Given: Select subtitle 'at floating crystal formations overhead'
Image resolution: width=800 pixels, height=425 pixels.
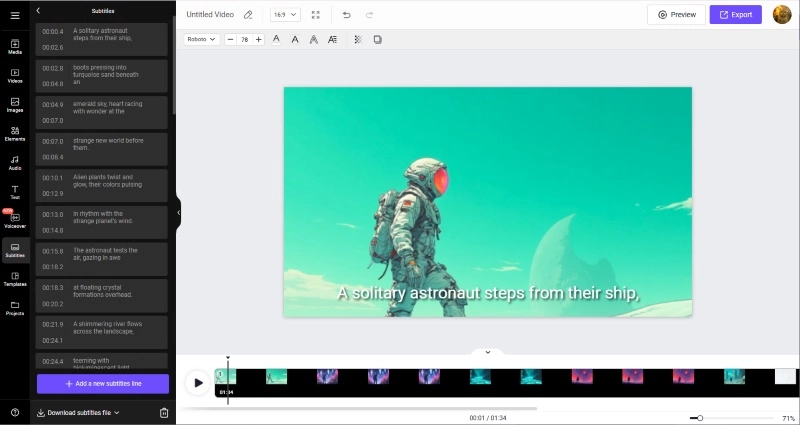Looking at the screenshot, I should pos(102,295).
